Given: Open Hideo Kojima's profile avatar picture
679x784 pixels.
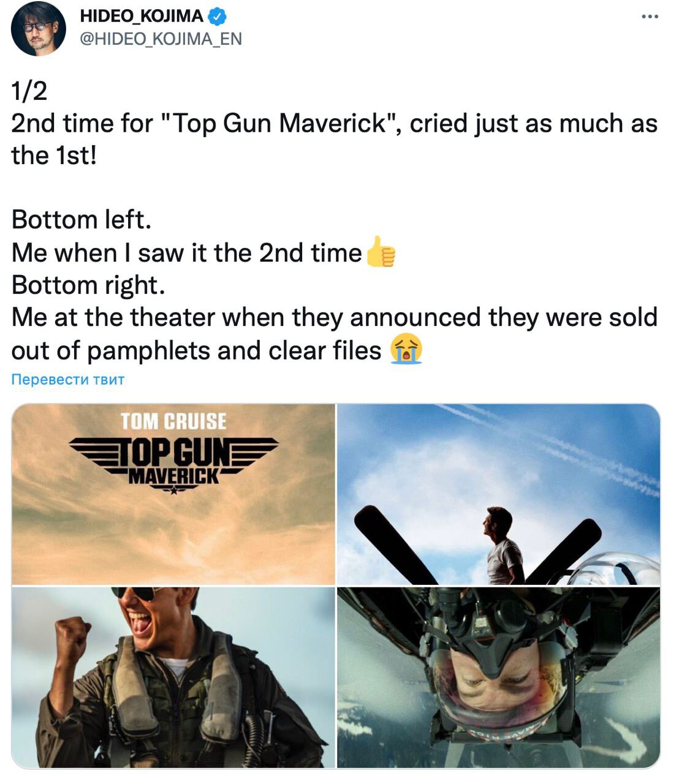Looking at the screenshot, I should coord(39,29).
